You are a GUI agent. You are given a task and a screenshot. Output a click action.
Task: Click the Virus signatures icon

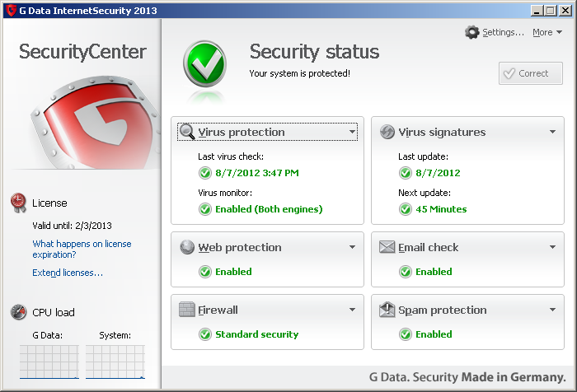pyautogui.click(x=387, y=132)
